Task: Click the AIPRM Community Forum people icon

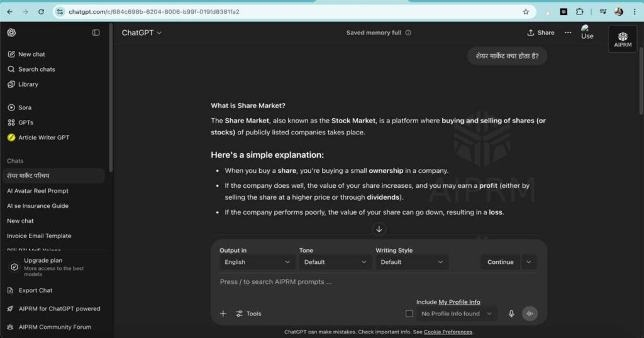Action: (10, 327)
